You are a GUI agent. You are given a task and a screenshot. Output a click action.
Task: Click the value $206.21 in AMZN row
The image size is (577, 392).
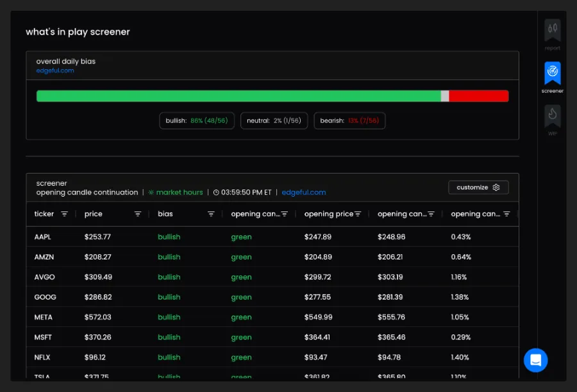coord(390,257)
